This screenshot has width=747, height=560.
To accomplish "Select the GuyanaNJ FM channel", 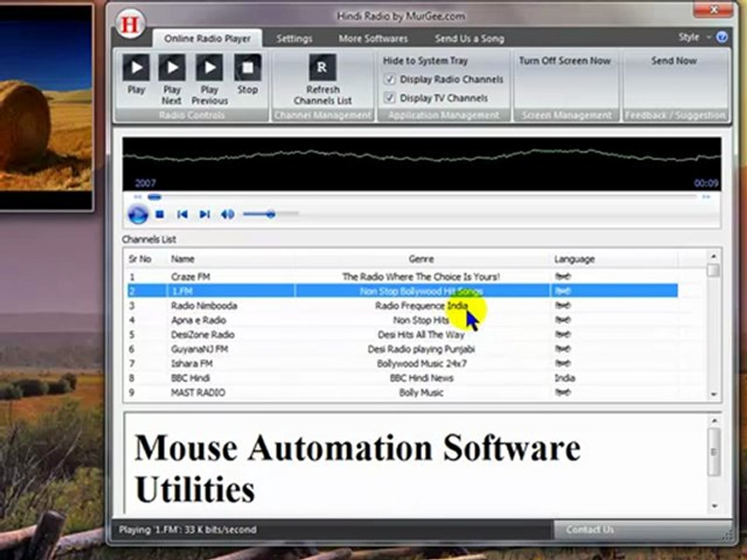I will point(199,349).
